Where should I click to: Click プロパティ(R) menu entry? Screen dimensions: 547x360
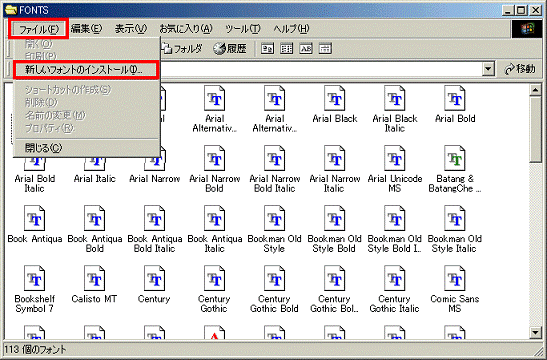86,128
